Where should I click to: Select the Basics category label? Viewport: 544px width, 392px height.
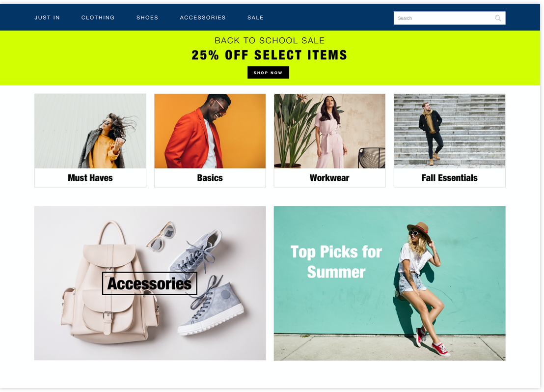210,178
